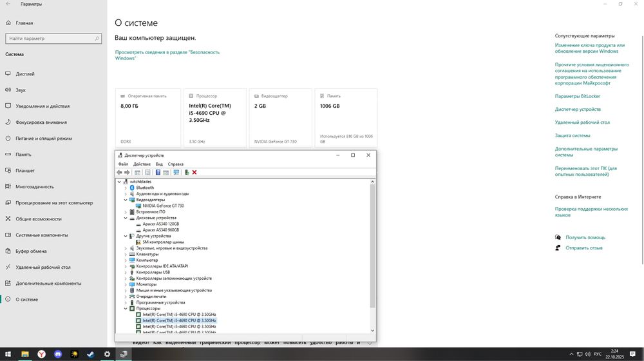Image resolution: width=644 pixels, height=361 pixels.
Task: Collapse the Видеоадаптеры category
Action: coord(126,200)
